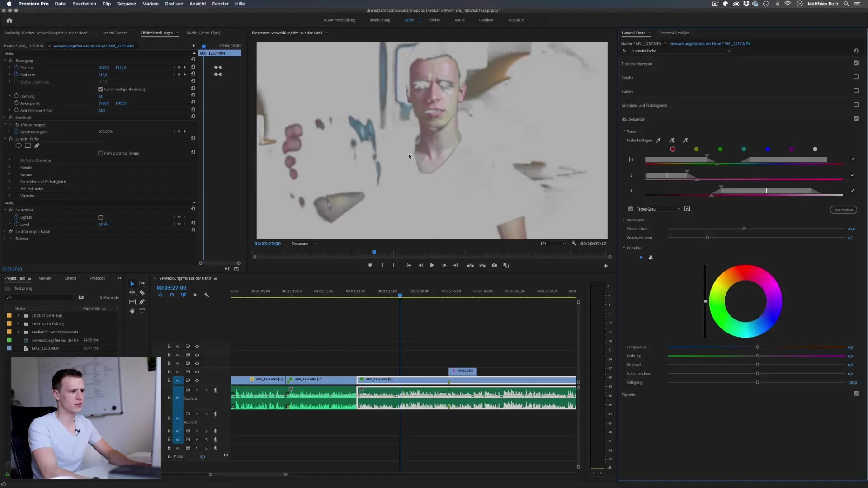Click the Lift button
The height and width of the screenshot is (488, 868).
tap(470, 265)
